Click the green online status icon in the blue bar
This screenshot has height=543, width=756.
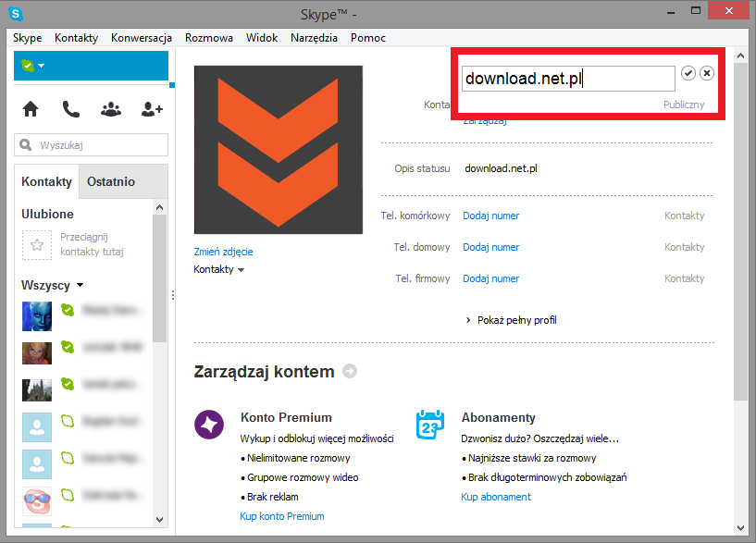click(28, 66)
